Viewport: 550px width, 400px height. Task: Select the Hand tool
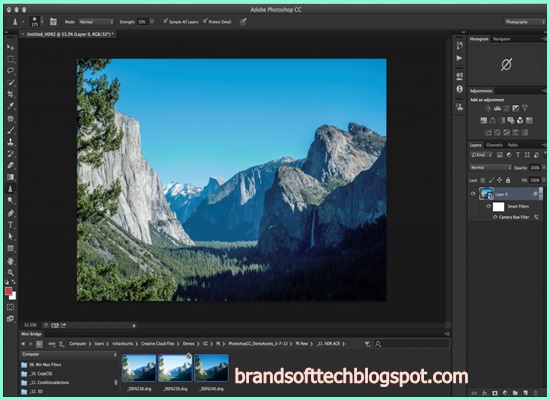tap(11, 261)
